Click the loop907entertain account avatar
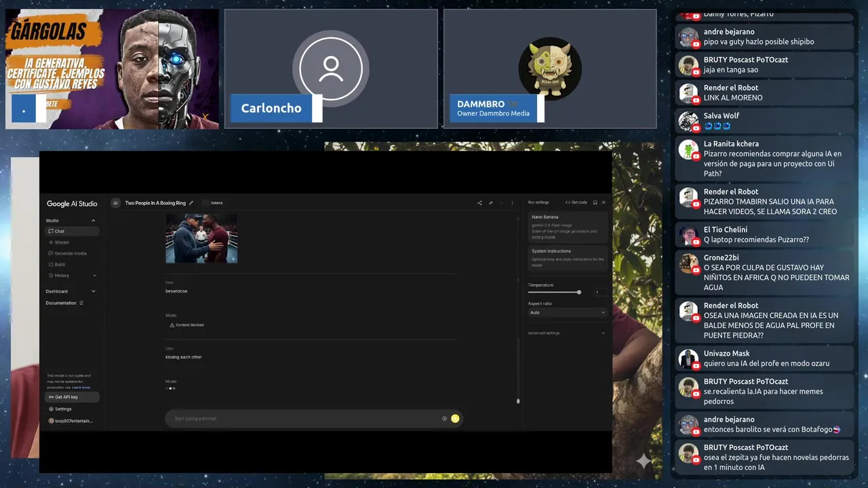The image size is (868, 488). click(x=51, y=421)
